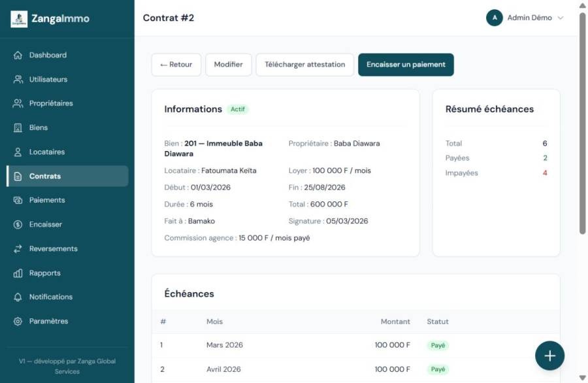This screenshot has height=383, width=588.
Task: Click the ZangaImmo brand name
Action: pyautogui.click(x=60, y=19)
